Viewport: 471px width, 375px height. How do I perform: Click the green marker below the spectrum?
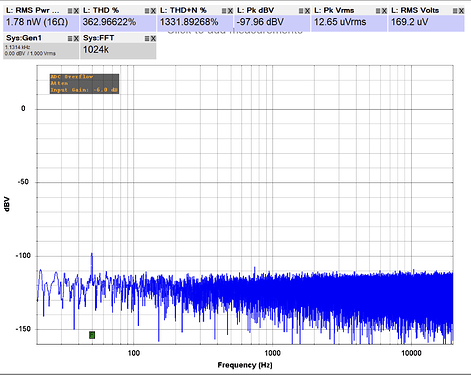click(x=92, y=335)
